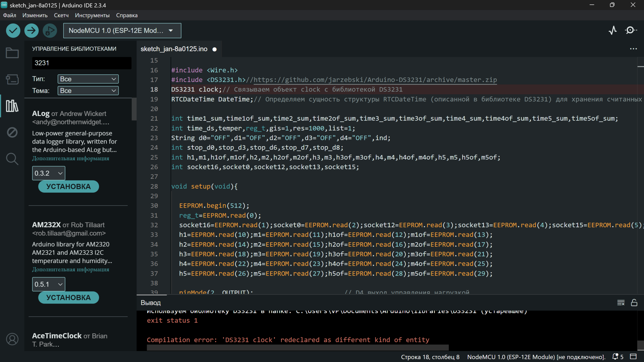Open the ALog version 0.3.2 dropdown
This screenshot has height=362, width=644.
[x=48, y=173]
